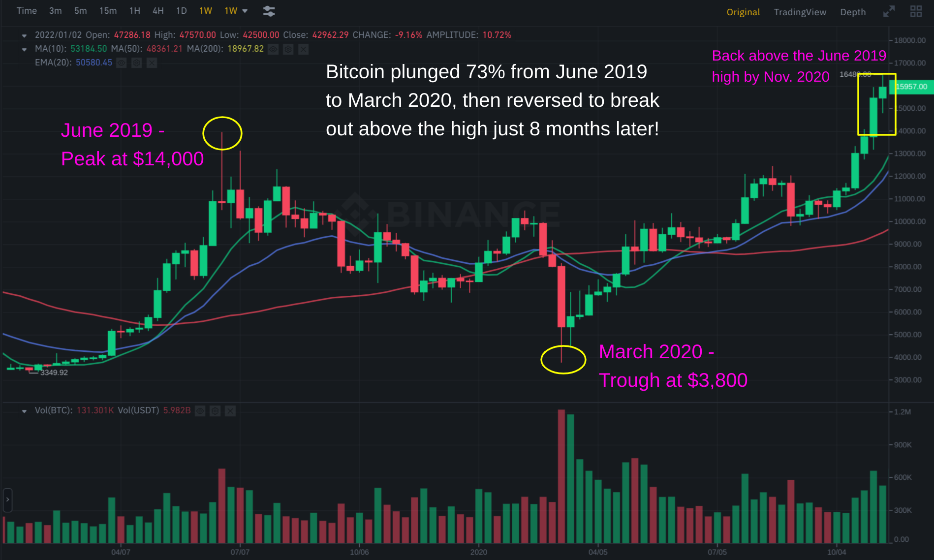Screen dimensions: 934x560
Task: Collapse the Vol(BTC) legend row
Action: click(24, 411)
